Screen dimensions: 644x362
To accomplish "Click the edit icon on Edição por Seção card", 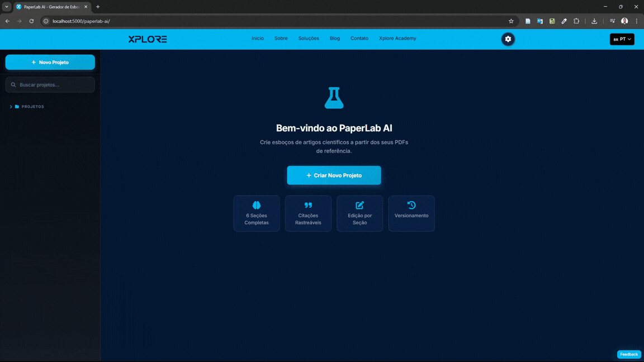I will point(359,205).
